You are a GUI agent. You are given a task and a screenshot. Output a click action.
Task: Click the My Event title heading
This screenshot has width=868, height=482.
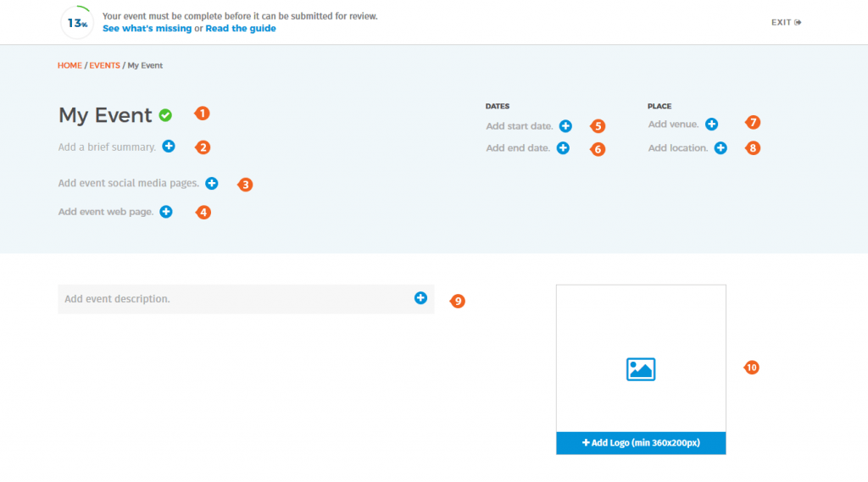(105, 115)
